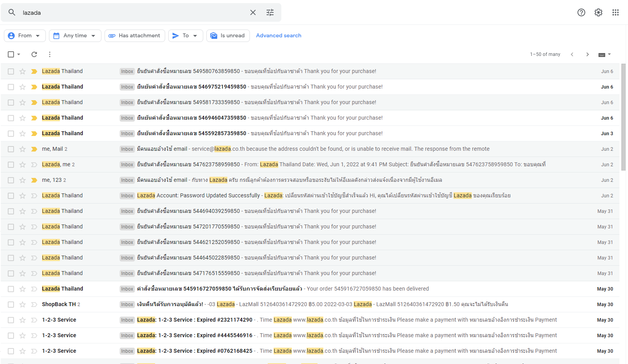
Task: Click the 1–50 of many counter
Action: (x=545, y=54)
